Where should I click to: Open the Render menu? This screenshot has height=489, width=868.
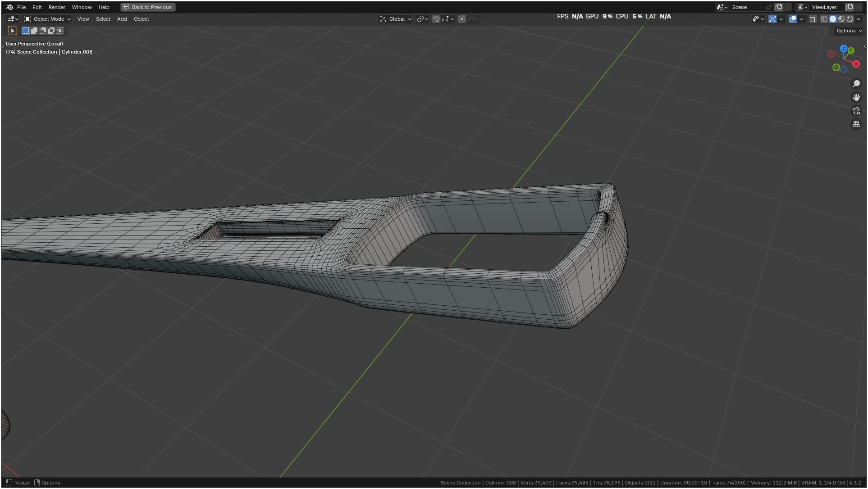(x=57, y=7)
